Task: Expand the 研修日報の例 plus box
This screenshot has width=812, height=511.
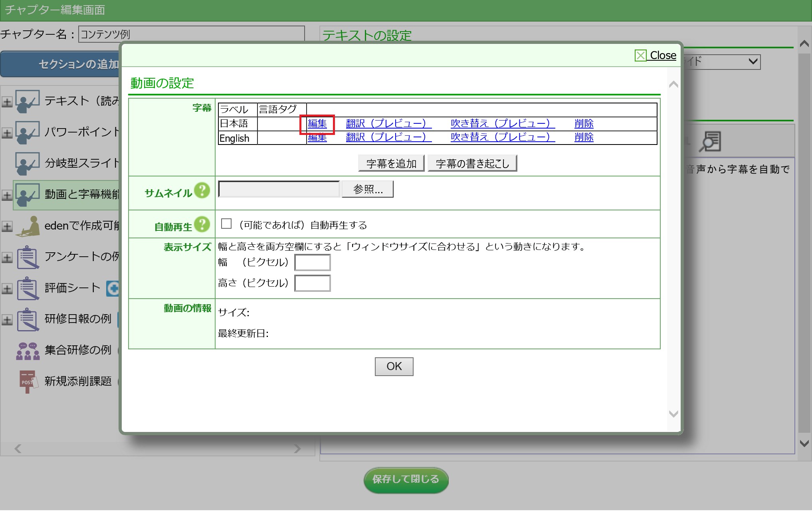Action: 7,320
